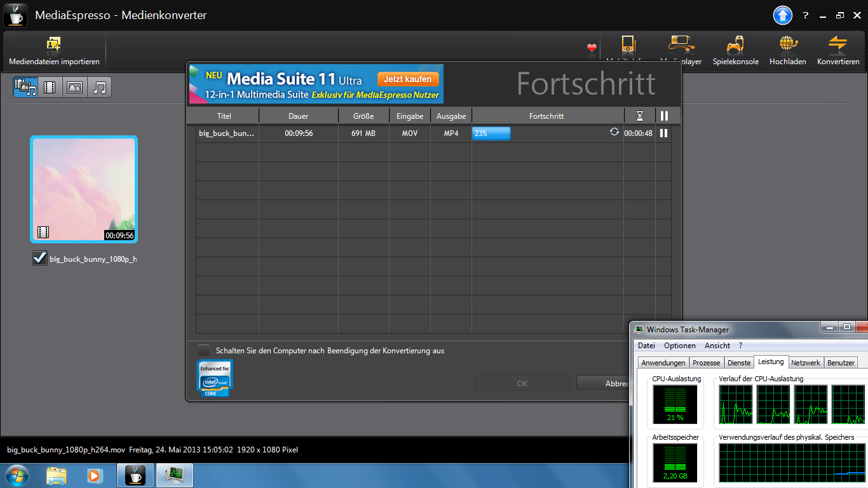Sort by Größe column header
This screenshot has width=868, height=488.
click(x=363, y=116)
